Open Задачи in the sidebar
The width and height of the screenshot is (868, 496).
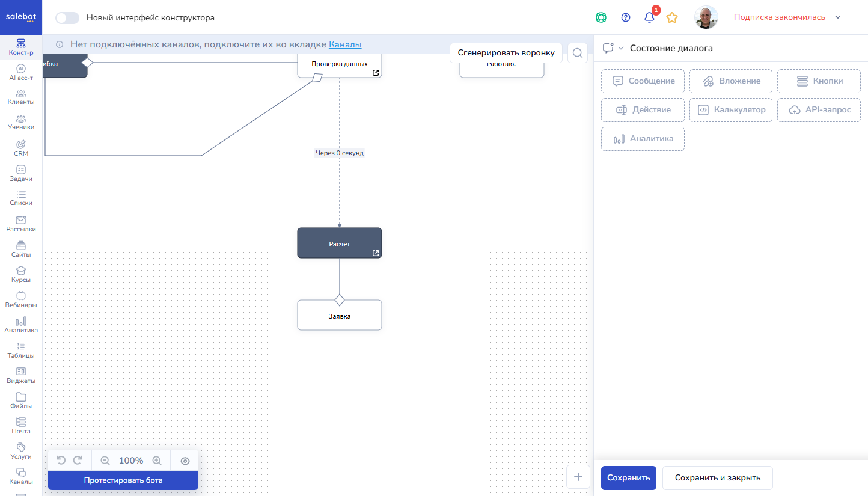(x=21, y=174)
